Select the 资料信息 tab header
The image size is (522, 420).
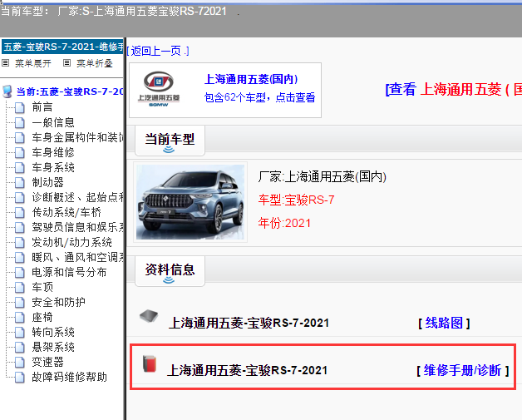tap(170, 271)
